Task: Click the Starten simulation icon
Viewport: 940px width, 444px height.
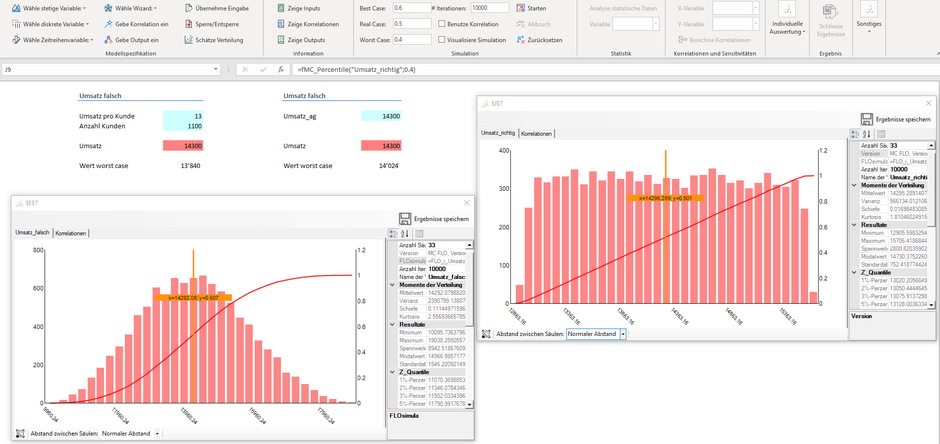Action: (x=521, y=8)
